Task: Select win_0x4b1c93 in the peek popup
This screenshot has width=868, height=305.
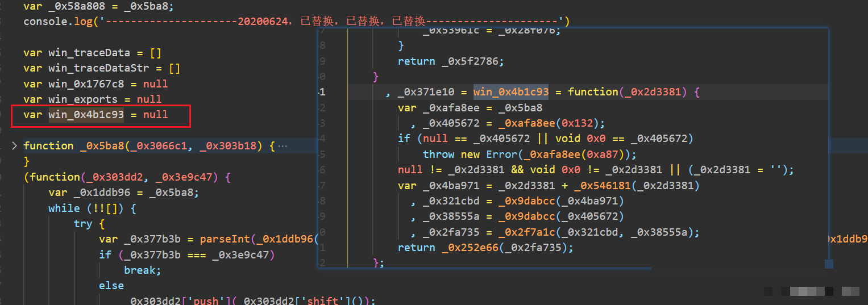Action: click(x=510, y=92)
